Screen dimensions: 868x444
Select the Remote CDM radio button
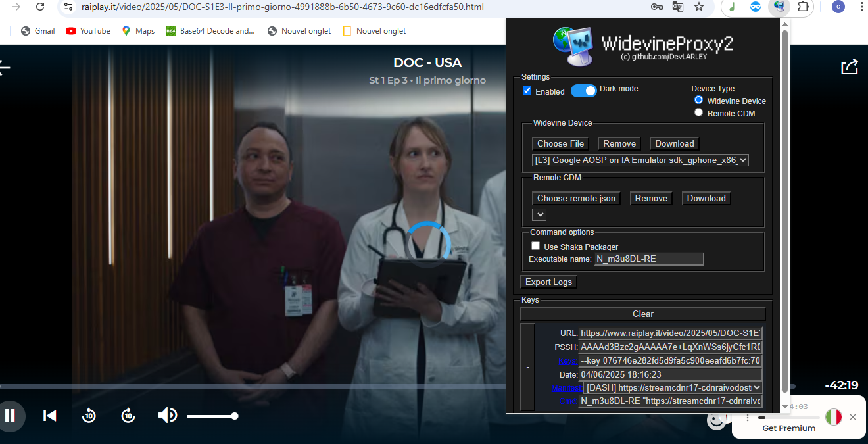click(x=699, y=112)
